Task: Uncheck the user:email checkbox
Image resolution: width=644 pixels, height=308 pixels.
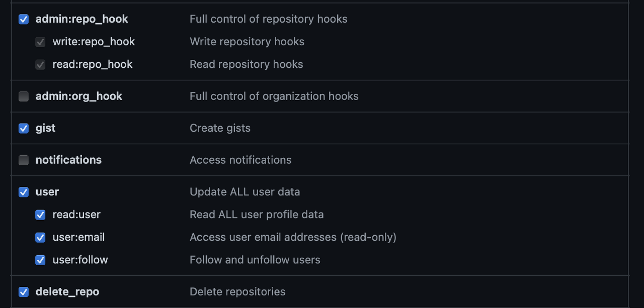Action: 40,238
